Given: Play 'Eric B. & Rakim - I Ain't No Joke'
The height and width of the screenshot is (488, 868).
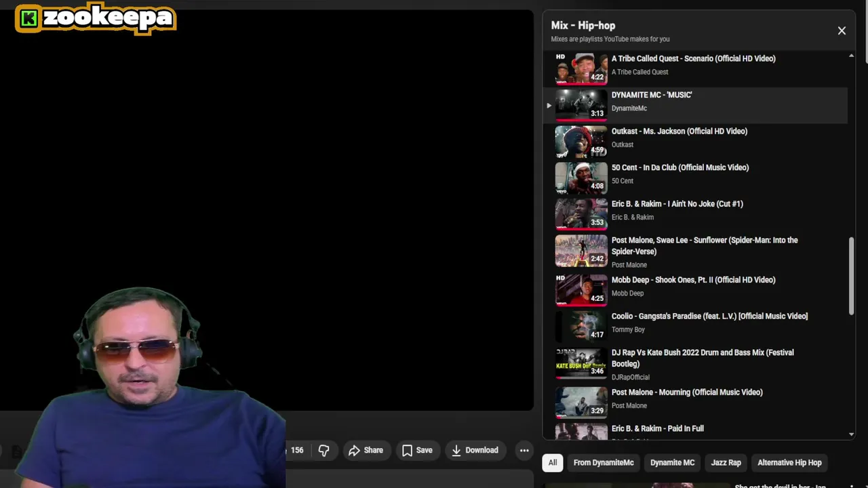Looking at the screenshot, I should (x=677, y=203).
